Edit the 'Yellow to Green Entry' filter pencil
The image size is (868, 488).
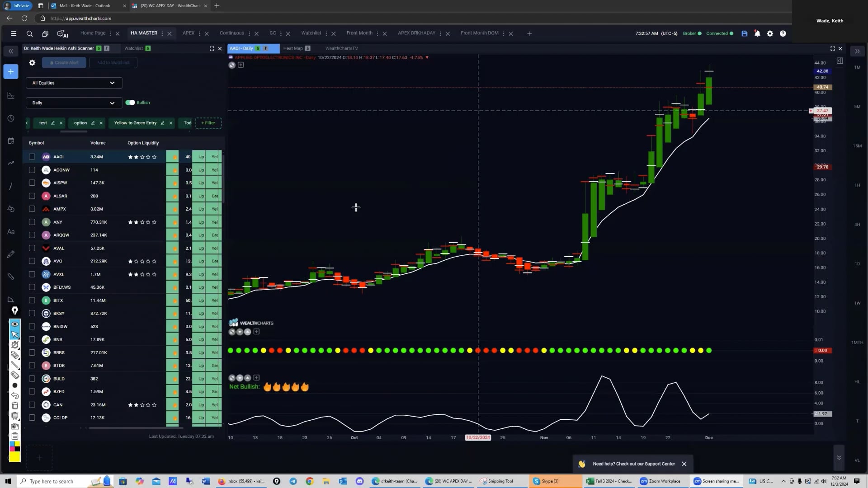pyautogui.click(x=162, y=123)
